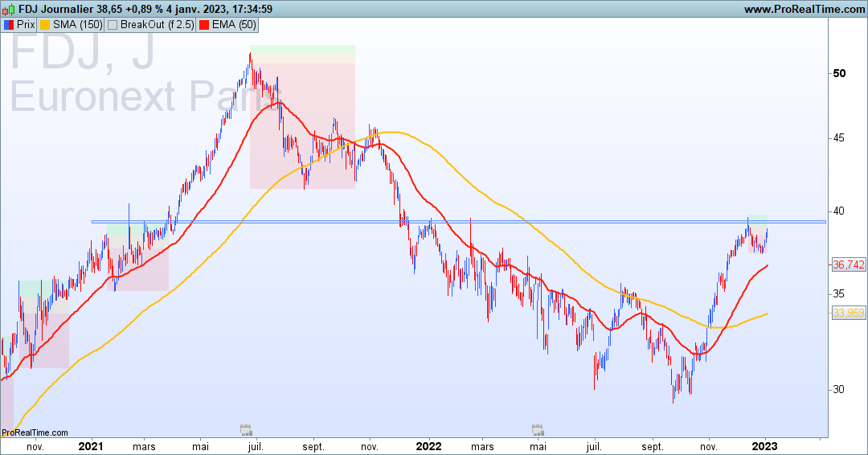This screenshot has width=868, height=455.
Task: Click the calendar event icon near mai 2022
Action: click(x=538, y=429)
